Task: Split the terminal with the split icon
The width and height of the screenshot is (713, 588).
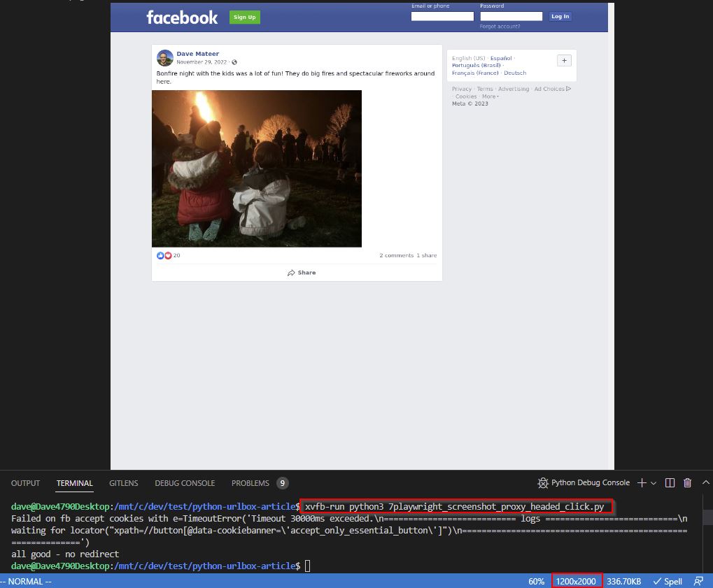Action: tap(670, 482)
